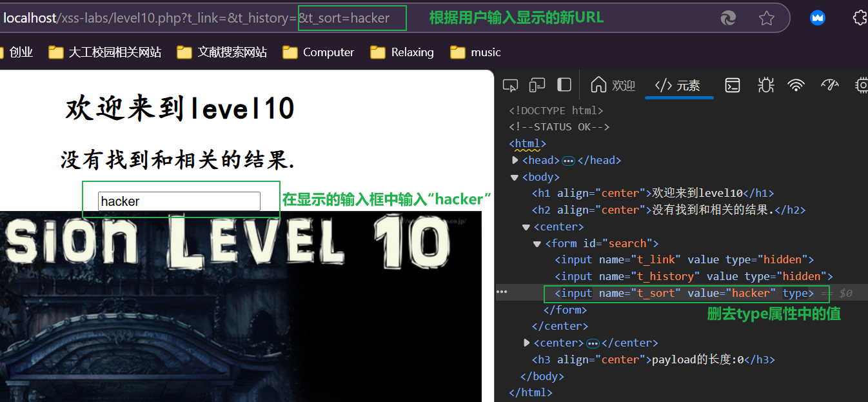Click the type attribute of t_sort input
Image resolution: width=868 pixels, height=402 pixels.
coord(795,293)
